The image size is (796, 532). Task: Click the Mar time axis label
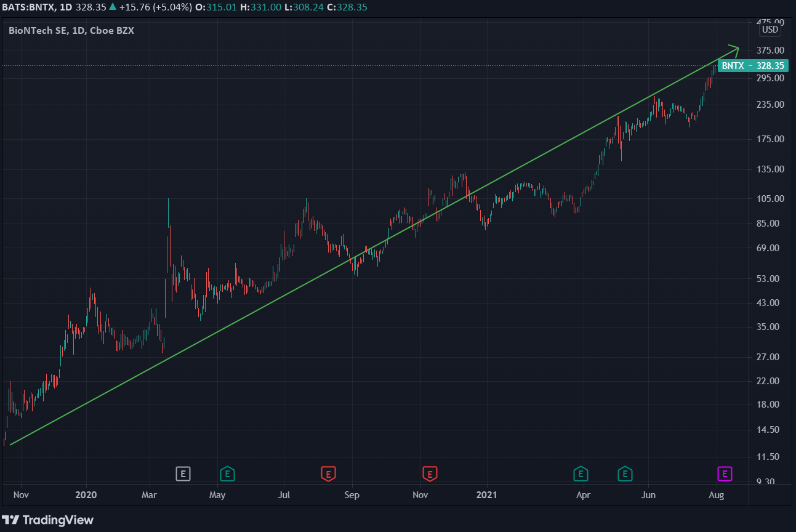pos(149,494)
